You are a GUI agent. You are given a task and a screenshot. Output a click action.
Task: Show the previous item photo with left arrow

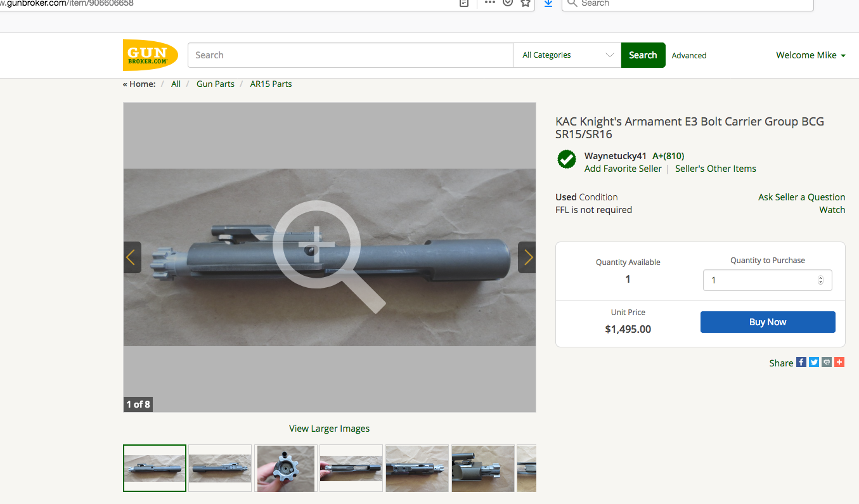click(x=132, y=257)
